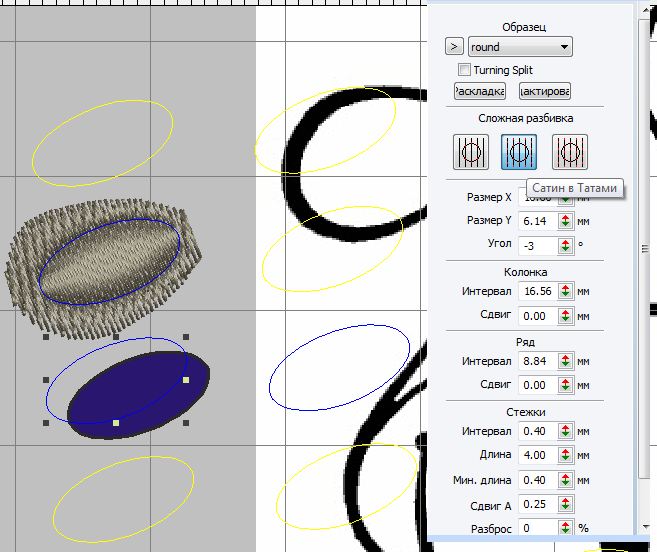Click the '>' button beside the pattern dropdown
The height and width of the screenshot is (552, 657).
[454, 47]
